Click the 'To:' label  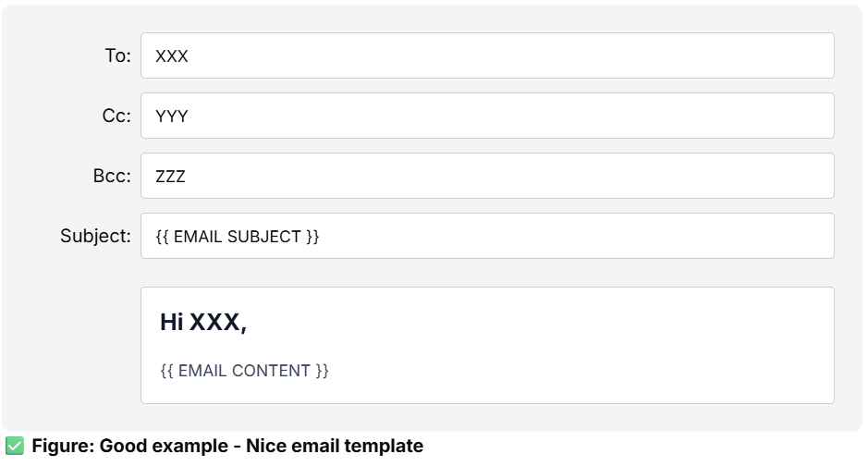[x=118, y=55]
